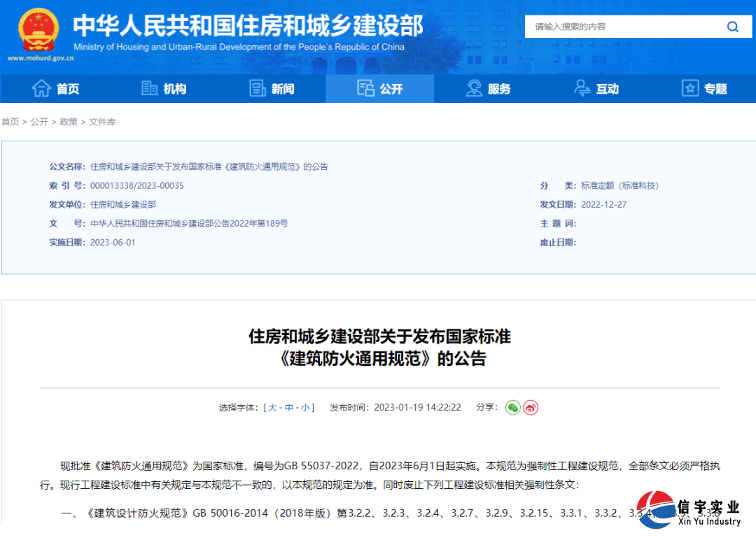Share the article via the red Weibo icon
The height and width of the screenshot is (540, 756).
(x=531, y=407)
